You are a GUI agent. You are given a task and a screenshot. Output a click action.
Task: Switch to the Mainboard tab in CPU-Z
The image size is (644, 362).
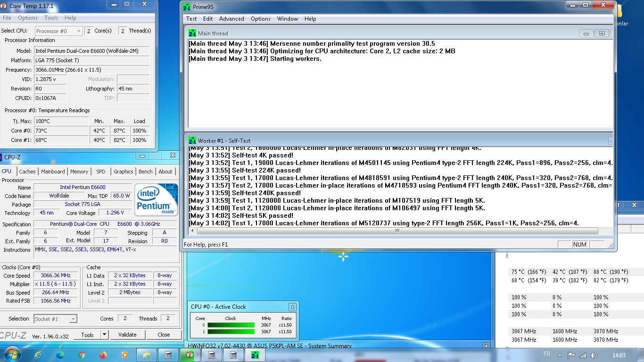[x=53, y=172]
